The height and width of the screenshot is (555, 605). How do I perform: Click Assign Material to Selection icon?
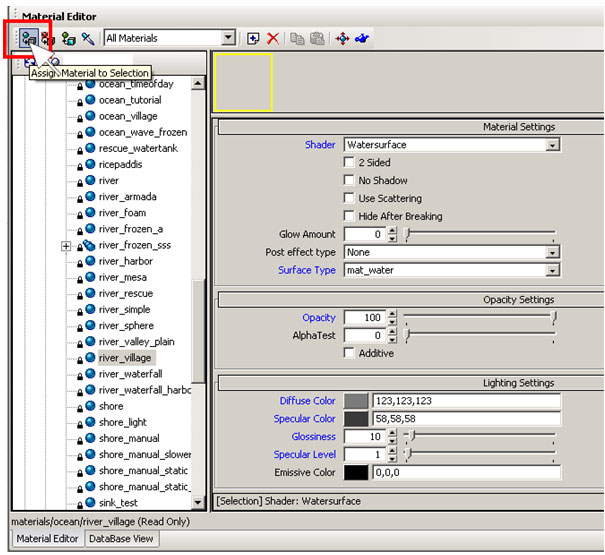[29, 38]
